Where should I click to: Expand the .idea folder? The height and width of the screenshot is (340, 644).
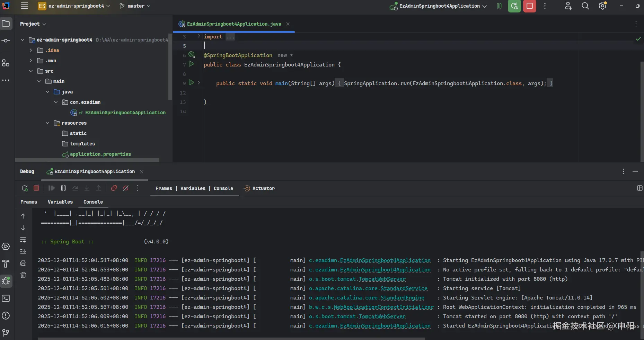(31, 50)
